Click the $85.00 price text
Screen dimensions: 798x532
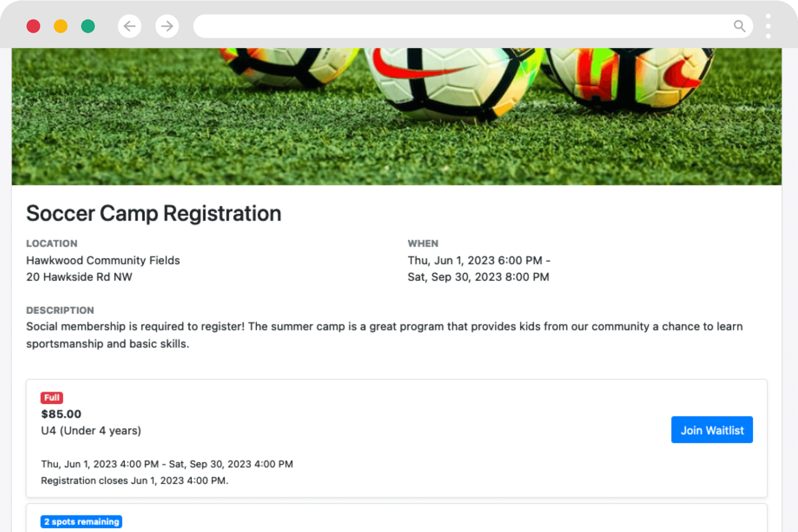coord(61,414)
